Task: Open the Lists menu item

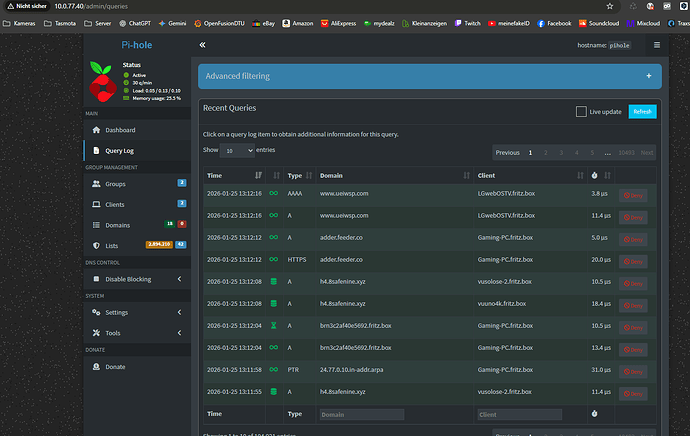Action: [x=137, y=245]
